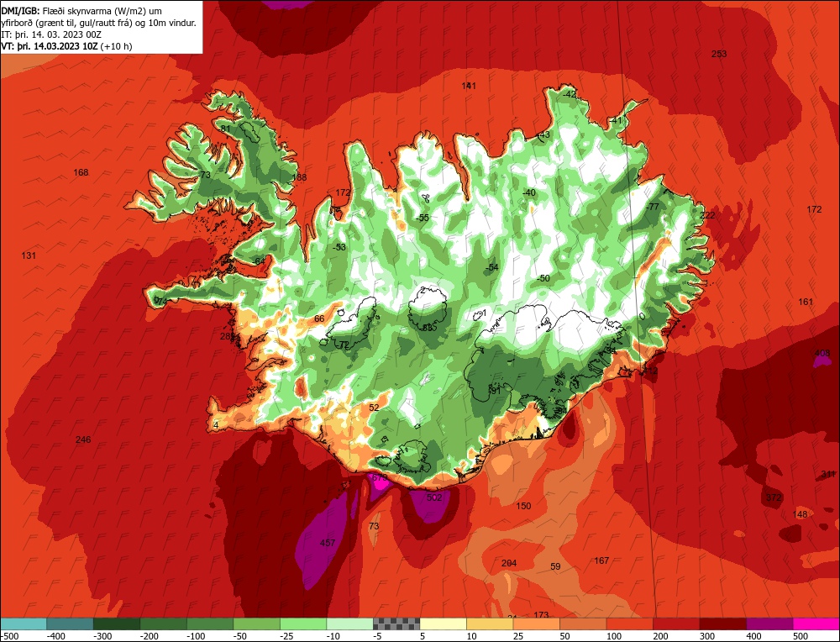The image size is (840, 642).
Task: Click the value '-43' in northeast Iceland
Action: tap(543, 134)
